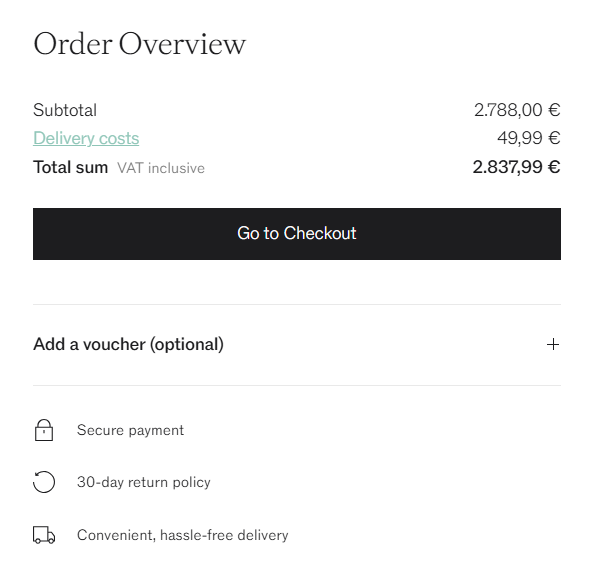Click the Subtotal label

coord(65,110)
